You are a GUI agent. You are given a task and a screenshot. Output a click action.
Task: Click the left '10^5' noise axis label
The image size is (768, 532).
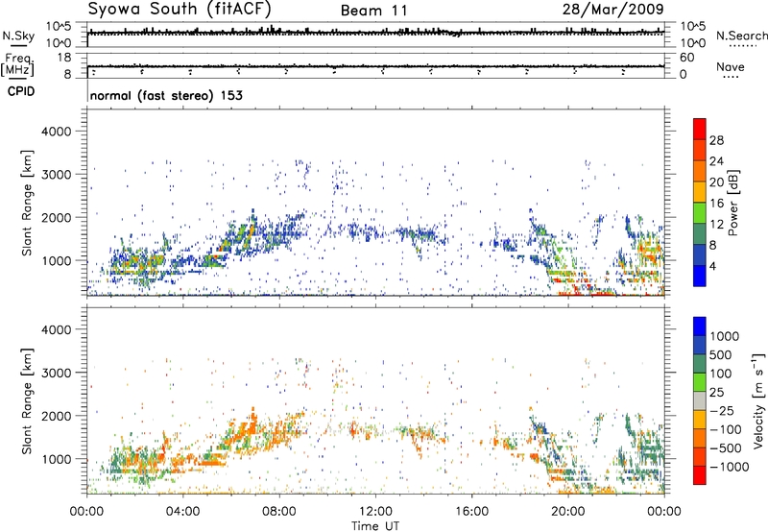59,27
